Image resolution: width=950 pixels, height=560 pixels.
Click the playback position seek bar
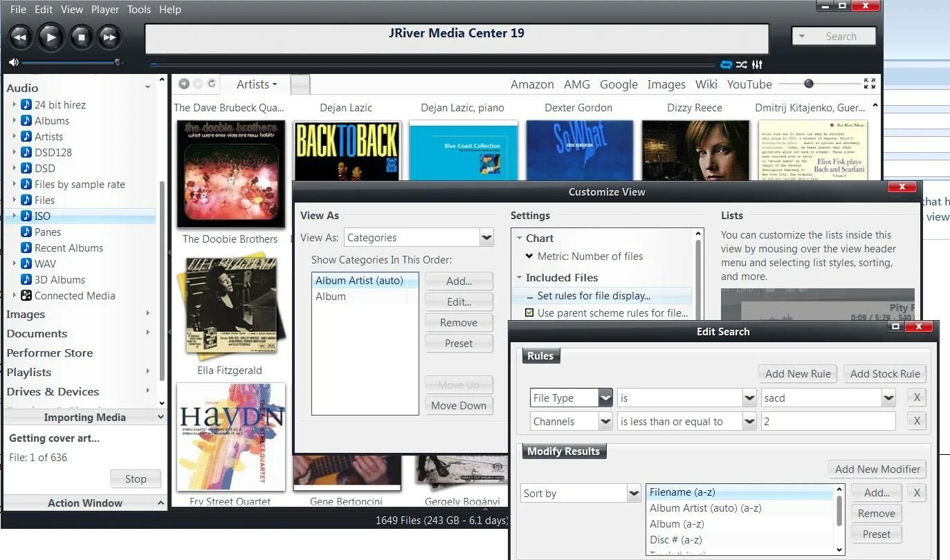(432, 65)
